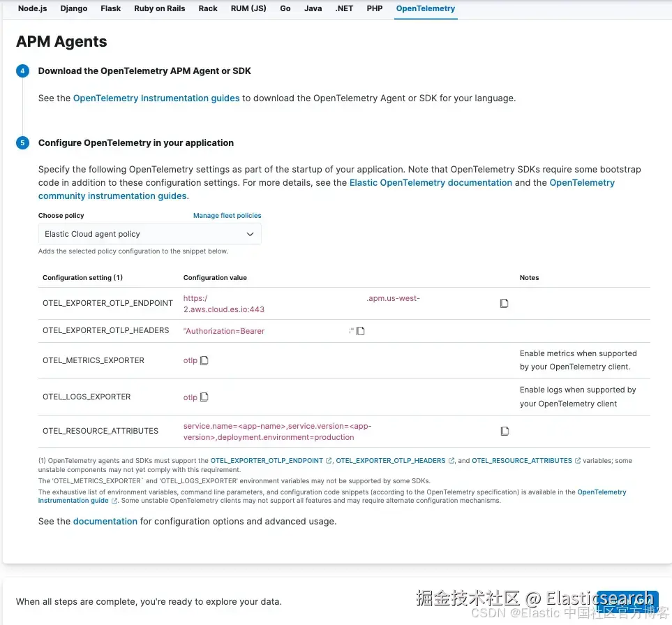
Task: Click OTEL_METRICS_EXPORTER setting name
Action: pos(94,360)
